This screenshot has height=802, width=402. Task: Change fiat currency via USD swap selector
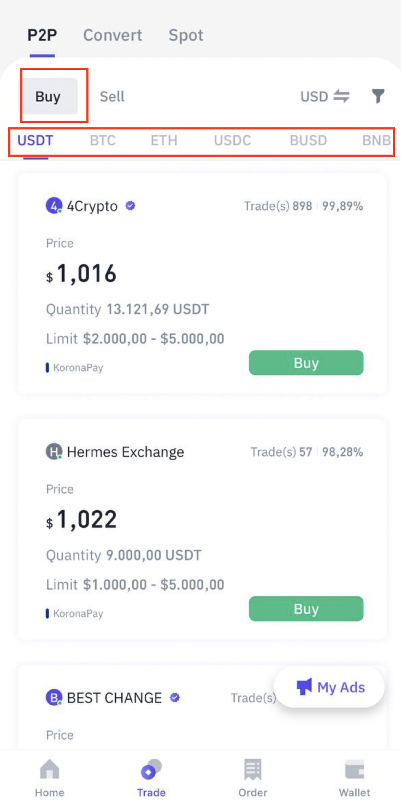(x=325, y=96)
